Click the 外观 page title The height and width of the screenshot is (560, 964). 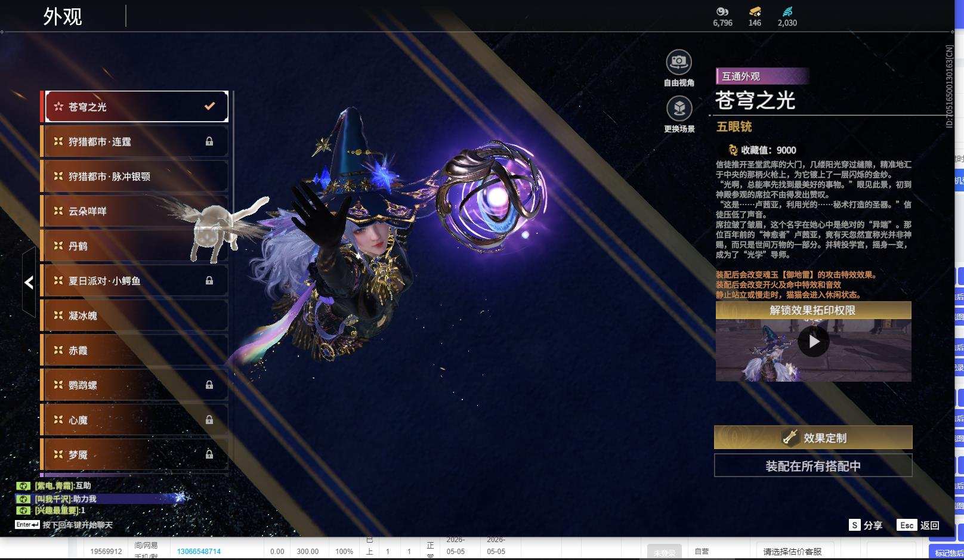pos(63,17)
